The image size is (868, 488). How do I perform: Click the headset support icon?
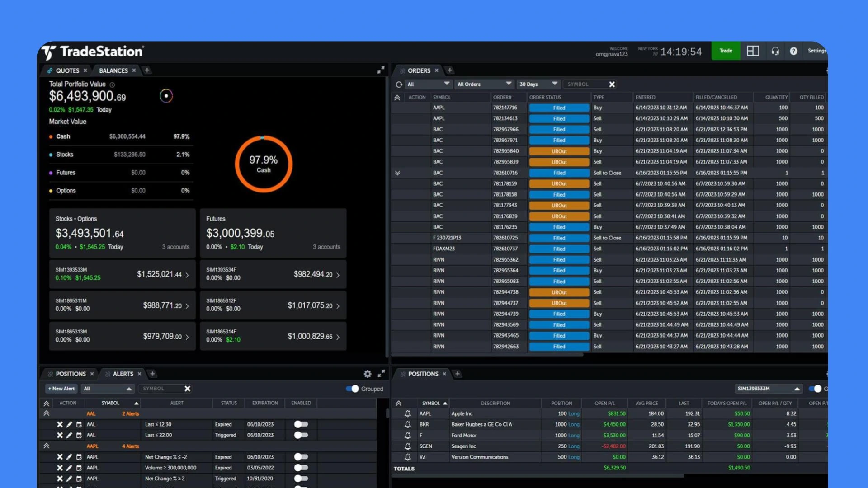[775, 51]
